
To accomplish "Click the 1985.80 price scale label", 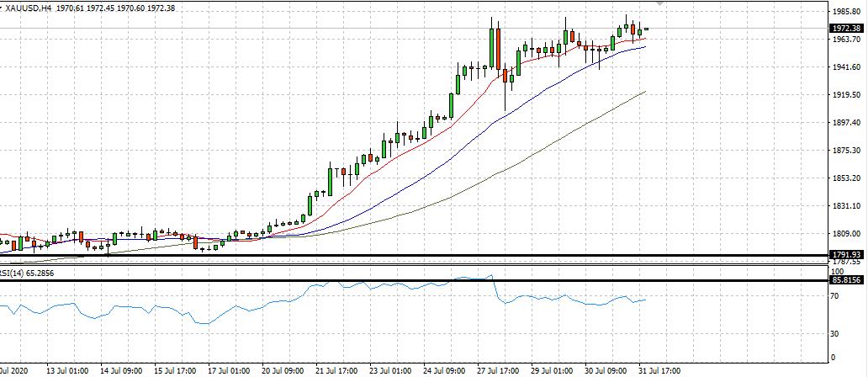I will pyautogui.click(x=845, y=12).
